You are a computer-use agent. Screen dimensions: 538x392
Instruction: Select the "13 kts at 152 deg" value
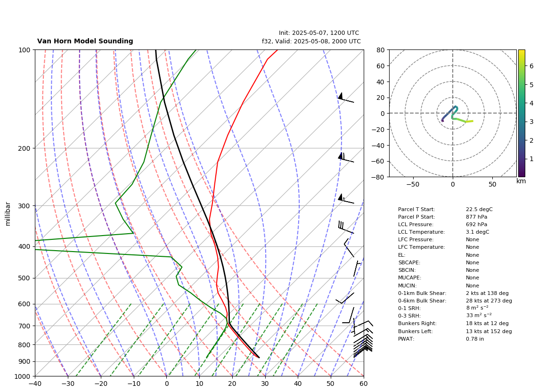coord(489,332)
